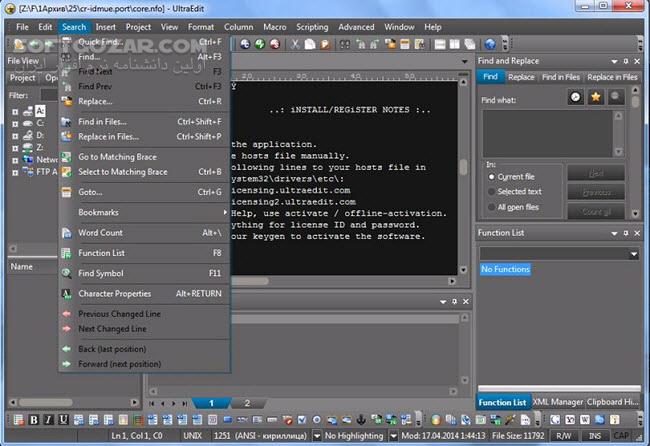
Task: Click the wand icon in bottom toolbar
Action: [510, 420]
